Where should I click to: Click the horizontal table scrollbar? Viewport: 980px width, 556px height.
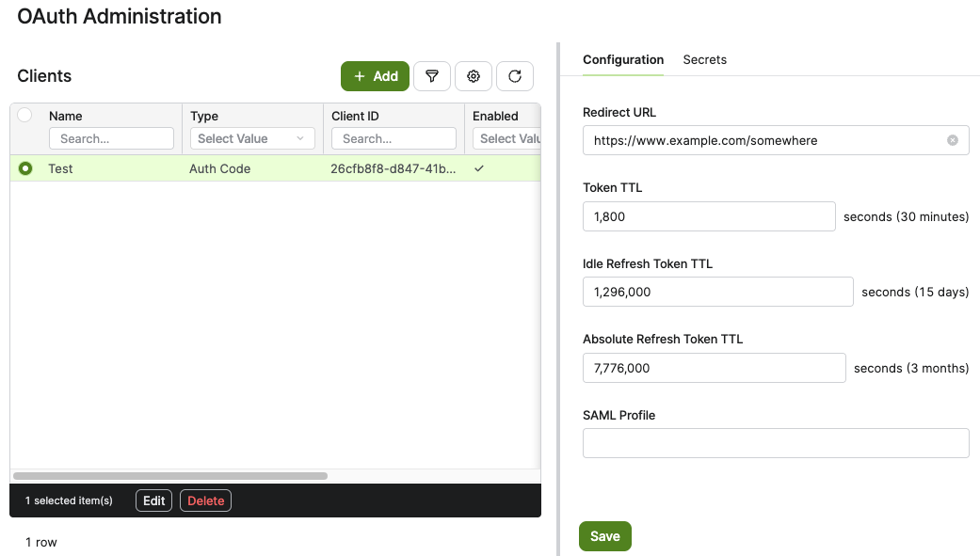170,476
